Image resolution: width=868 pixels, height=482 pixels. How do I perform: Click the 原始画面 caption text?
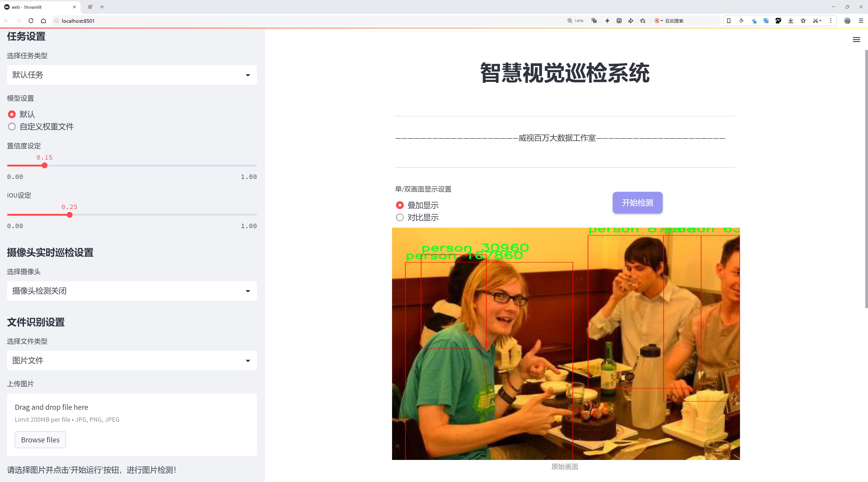[x=565, y=467]
